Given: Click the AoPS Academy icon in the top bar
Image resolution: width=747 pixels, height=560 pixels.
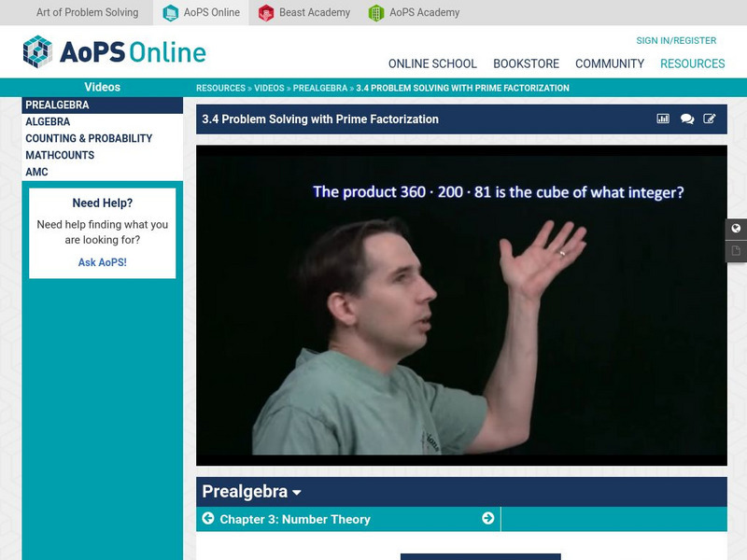Looking at the screenshot, I should pyautogui.click(x=376, y=13).
